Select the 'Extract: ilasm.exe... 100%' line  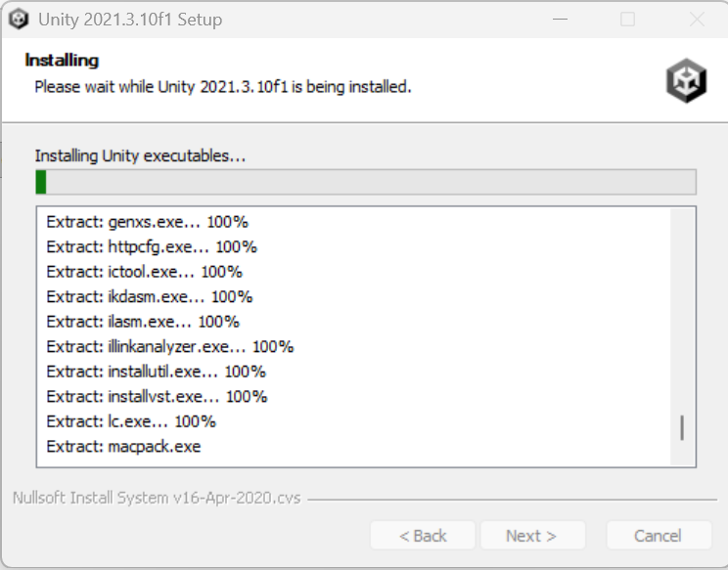(x=143, y=323)
